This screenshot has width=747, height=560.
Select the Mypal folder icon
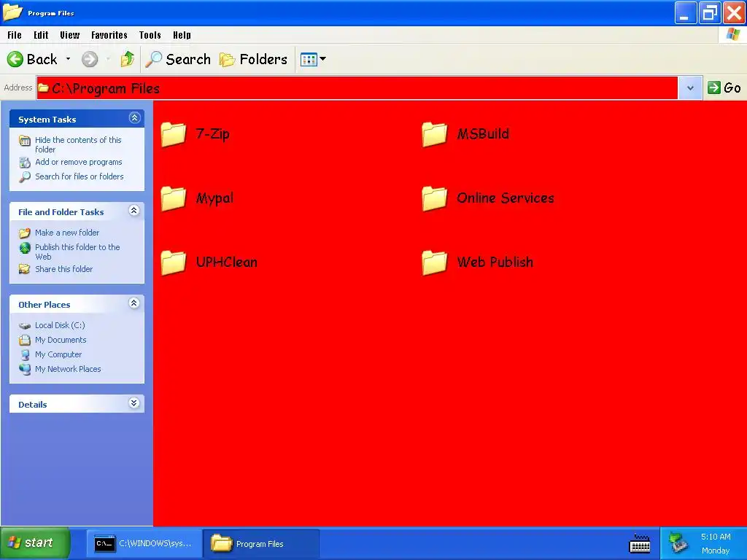click(174, 198)
